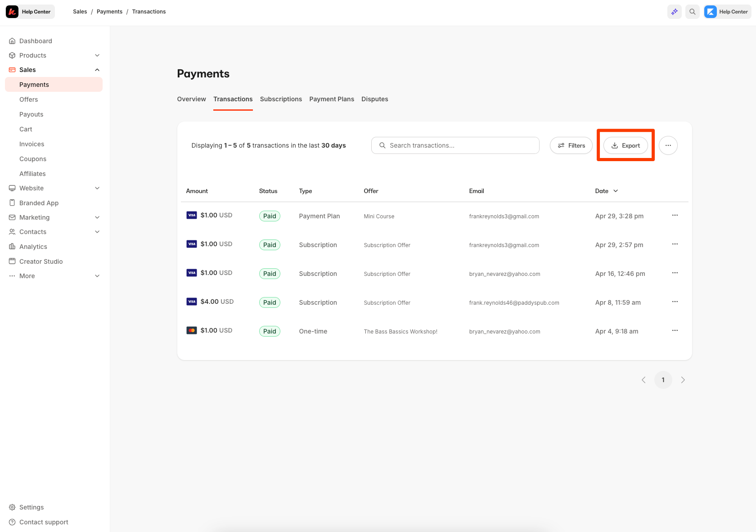
Task: Open Settings gear in sidebar
Action: coord(12,507)
